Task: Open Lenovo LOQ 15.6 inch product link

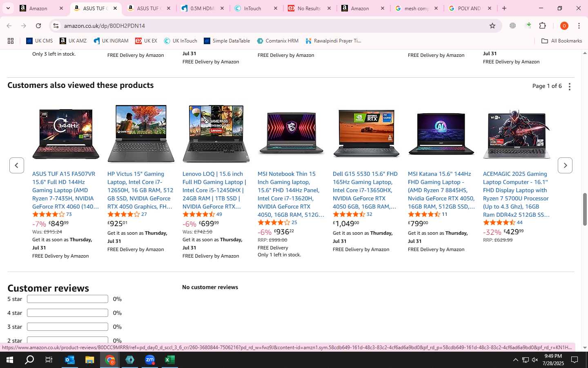Action: pos(215,190)
